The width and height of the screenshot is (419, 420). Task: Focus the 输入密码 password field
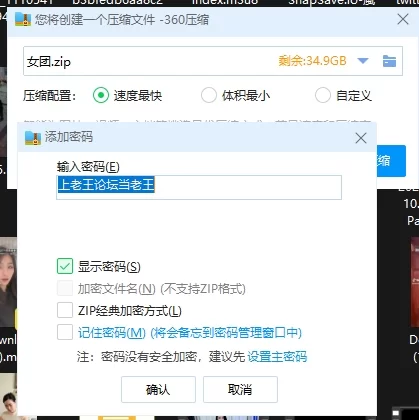[199, 187]
